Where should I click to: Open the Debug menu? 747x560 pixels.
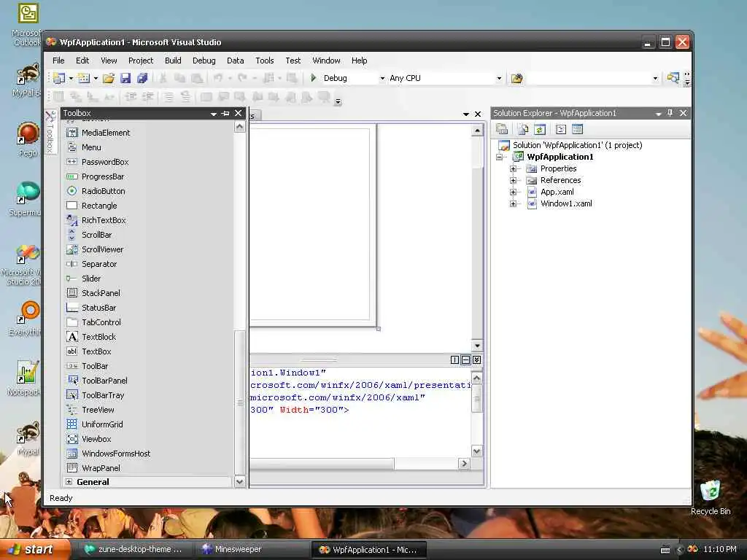click(x=204, y=61)
